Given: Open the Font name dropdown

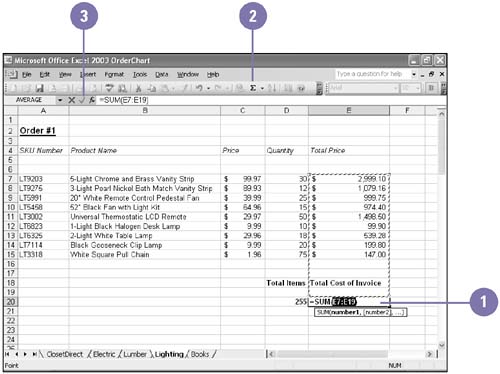Looking at the screenshot, I should point(395,88).
